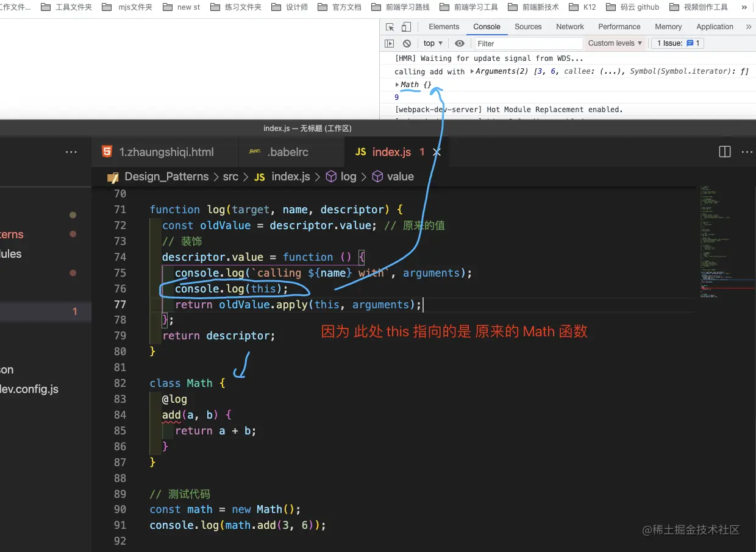The width and height of the screenshot is (756, 552).
Task: Select the explorer row showing badge 1
Action: coord(46,311)
